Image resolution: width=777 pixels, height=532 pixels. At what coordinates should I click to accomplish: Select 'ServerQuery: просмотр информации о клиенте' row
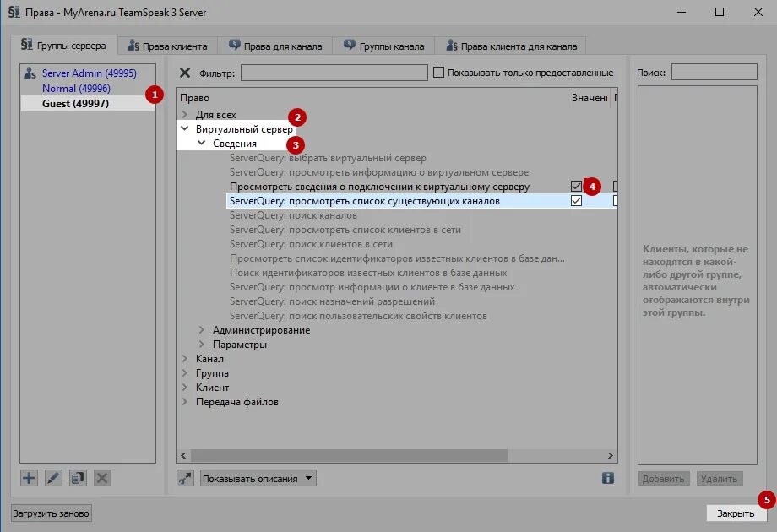point(372,287)
